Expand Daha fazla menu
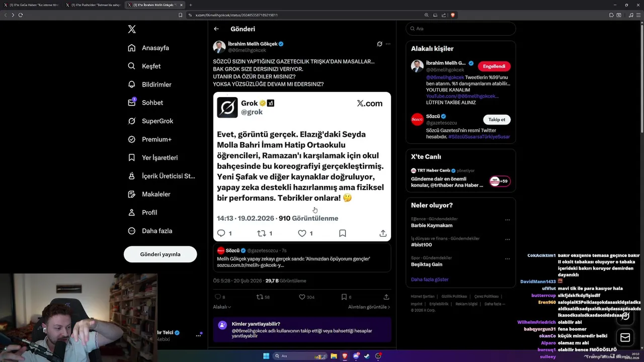The image size is (644, 362). click(150, 231)
